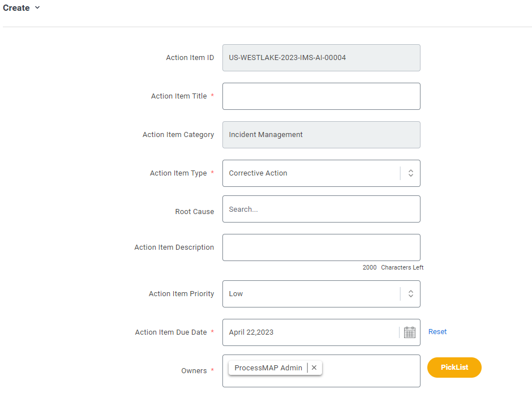
Task: Click the Incident Management category field
Action: (x=321, y=135)
